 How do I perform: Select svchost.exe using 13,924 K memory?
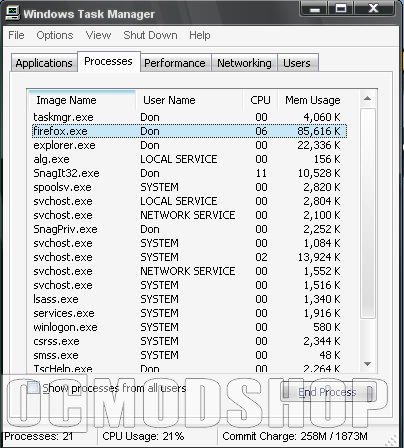pos(189,257)
